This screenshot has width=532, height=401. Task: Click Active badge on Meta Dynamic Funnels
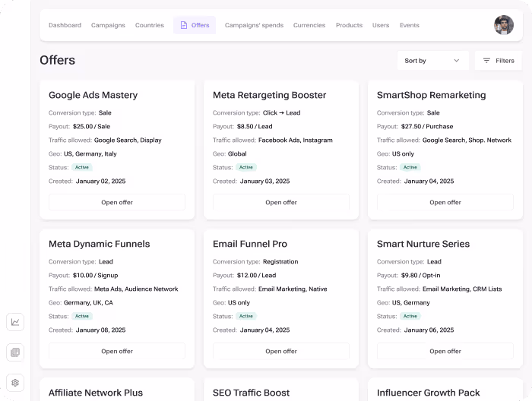pos(82,316)
